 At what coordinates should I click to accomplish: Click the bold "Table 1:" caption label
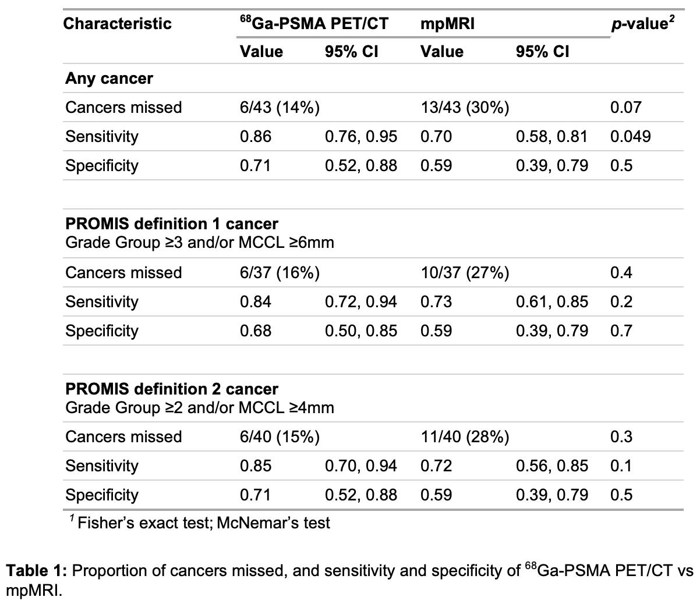pos(36,571)
